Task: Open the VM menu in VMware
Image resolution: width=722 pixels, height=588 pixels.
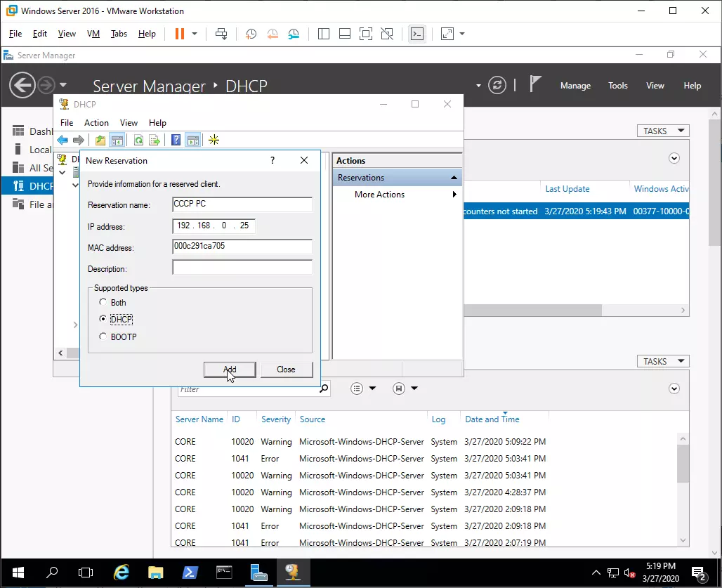Action: (93, 34)
